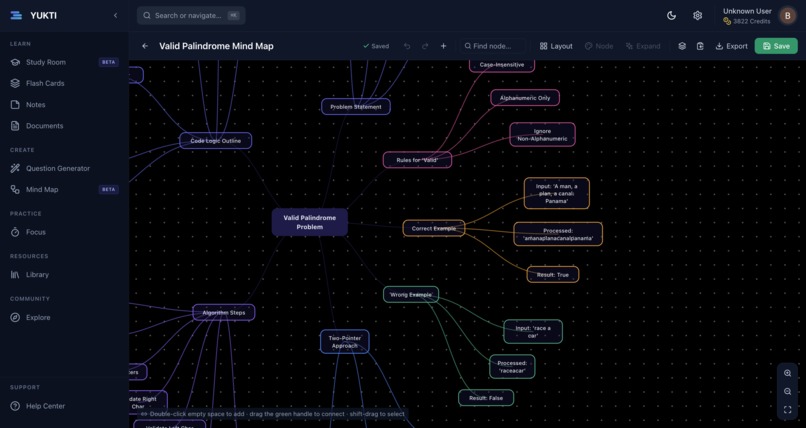Click the credits coin icon
The image size is (806, 428).
tap(727, 21)
